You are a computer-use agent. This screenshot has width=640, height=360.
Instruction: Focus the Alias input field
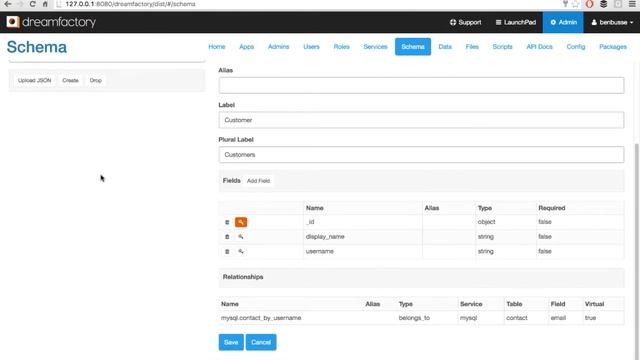pyautogui.click(x=421, y=85)
